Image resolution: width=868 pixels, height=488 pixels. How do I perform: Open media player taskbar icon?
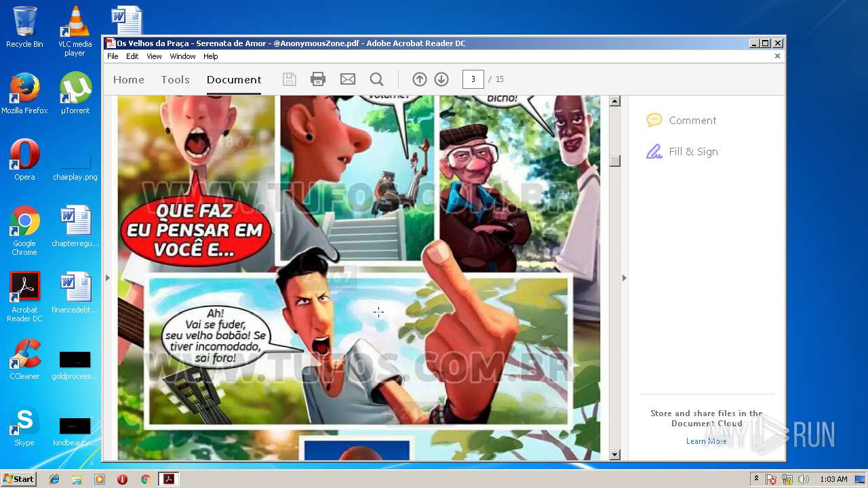tap(100, 479)
